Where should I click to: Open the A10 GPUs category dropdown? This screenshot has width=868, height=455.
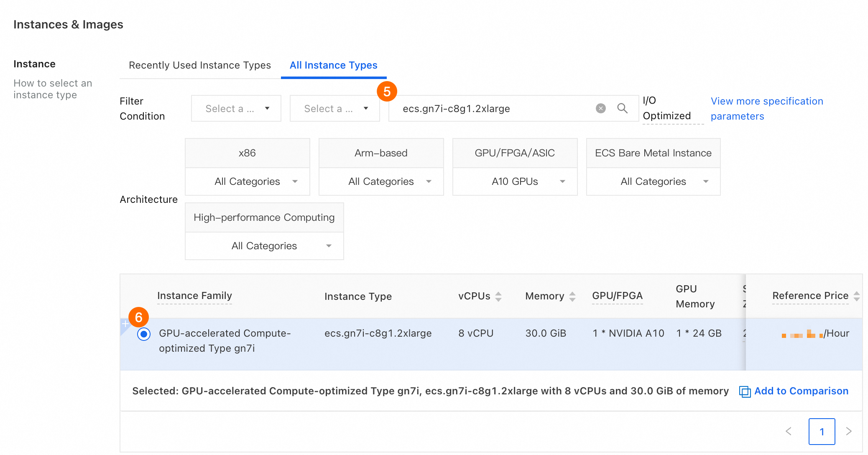[515, 181]
